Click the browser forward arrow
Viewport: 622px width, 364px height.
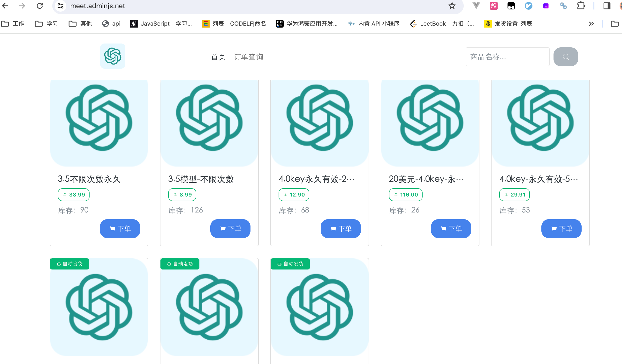pyautogui.click(x=22, y=6)
